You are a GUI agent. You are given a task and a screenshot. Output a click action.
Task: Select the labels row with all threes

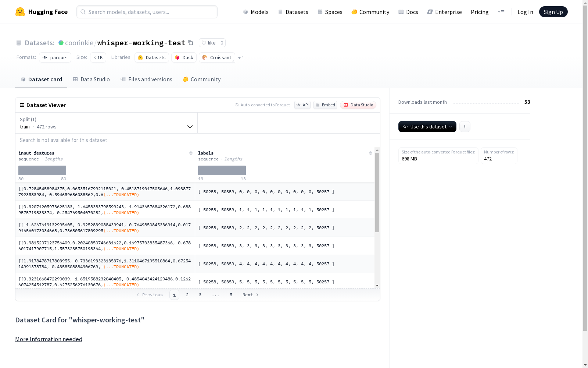pos(285,246)
